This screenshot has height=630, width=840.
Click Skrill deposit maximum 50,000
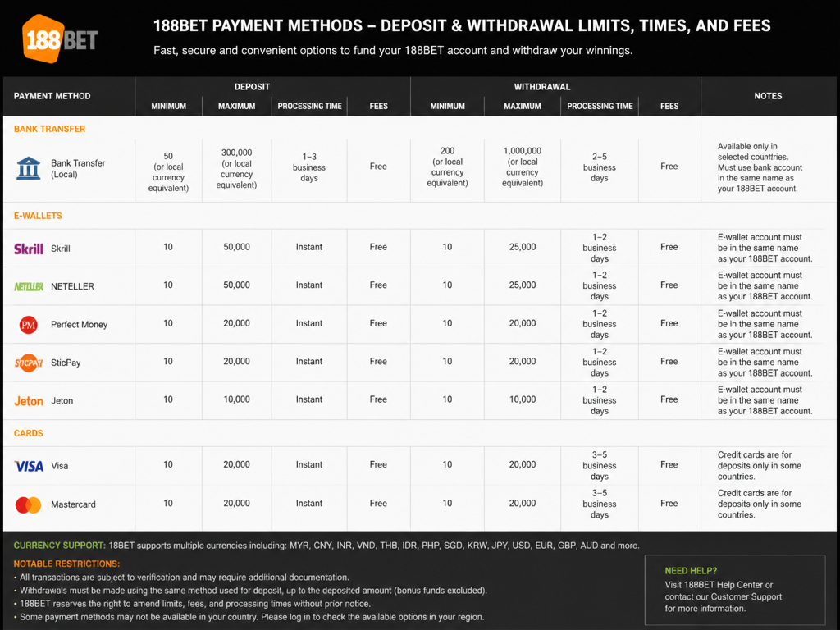pyautogui.click(x=236, y=247)
